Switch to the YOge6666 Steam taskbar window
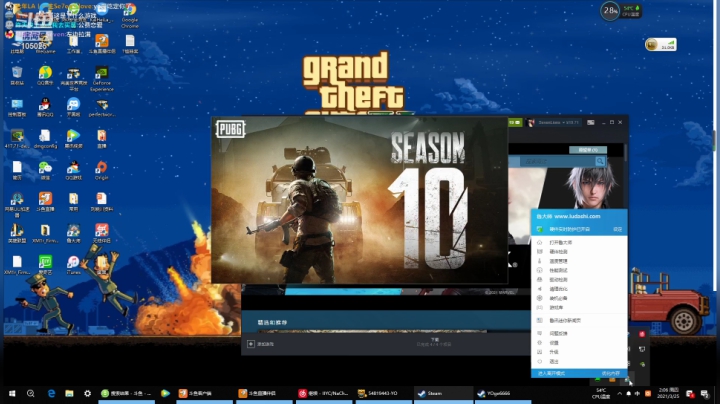720x404 pixels. point(502,393)
